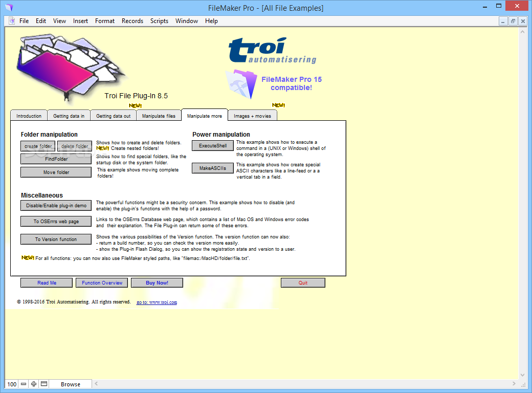Viewport: 532px width, 393px height.
Task: Click the horizontal scrollbar left arrow
Action: point(96,383)
